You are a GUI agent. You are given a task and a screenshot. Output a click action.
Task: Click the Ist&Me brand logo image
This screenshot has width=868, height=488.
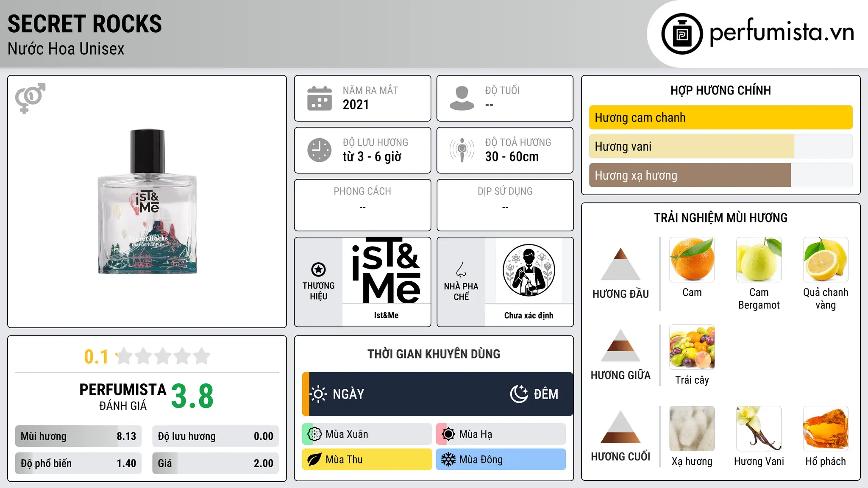[386, 270]
